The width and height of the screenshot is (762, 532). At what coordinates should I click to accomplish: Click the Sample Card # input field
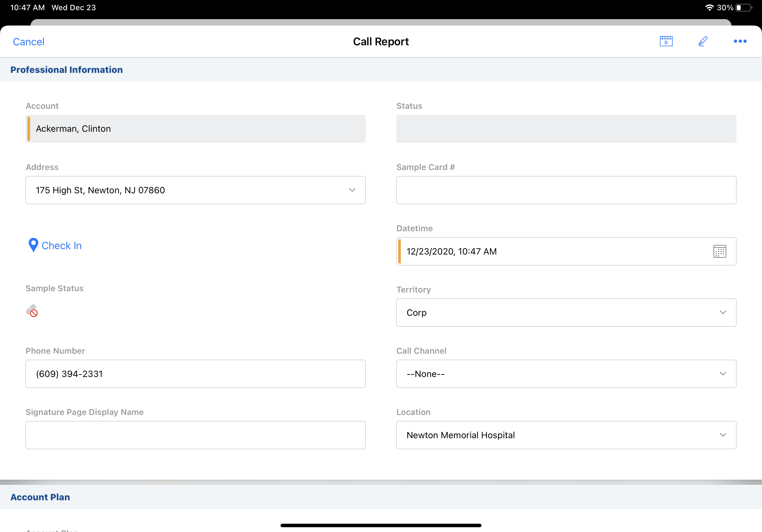point(566,190)
